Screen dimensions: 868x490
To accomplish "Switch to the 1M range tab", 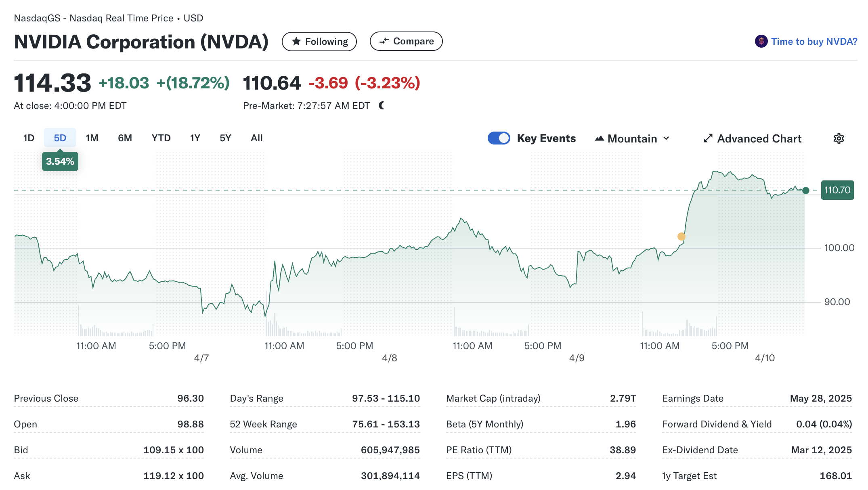I will coord(92,138).
